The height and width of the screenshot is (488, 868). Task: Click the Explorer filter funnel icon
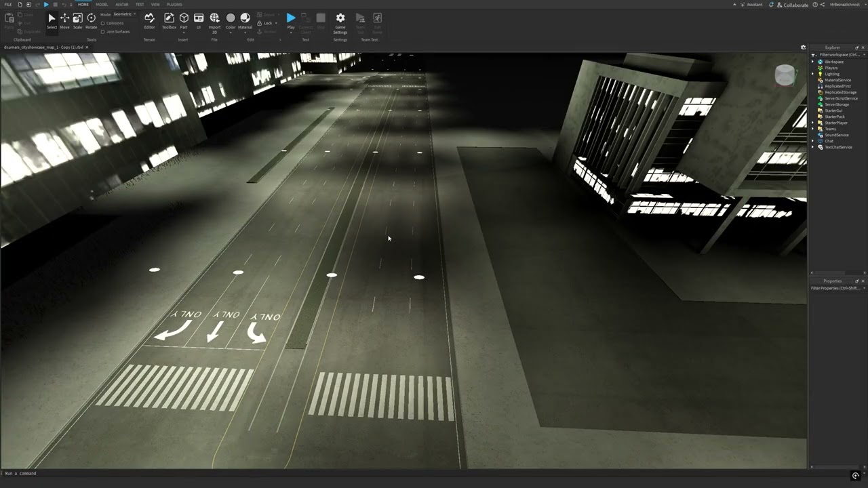pyautogui.click(x=814, y=54)
